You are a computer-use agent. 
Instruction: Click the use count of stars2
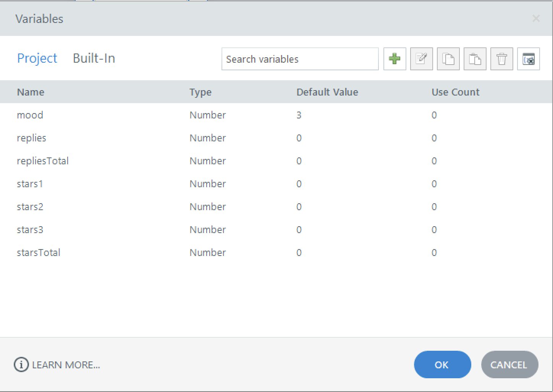(x=434, y=207)
